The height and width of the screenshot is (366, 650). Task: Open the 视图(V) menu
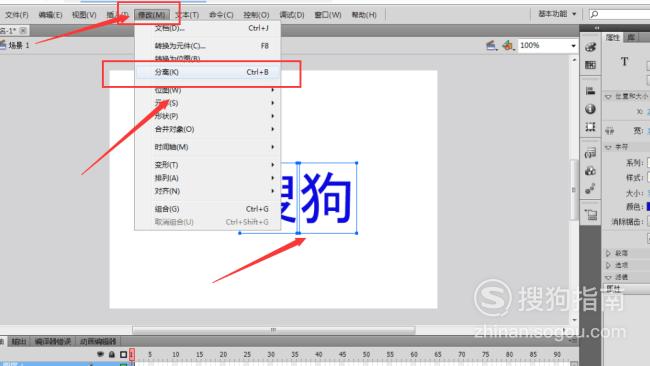click(84, 15)
